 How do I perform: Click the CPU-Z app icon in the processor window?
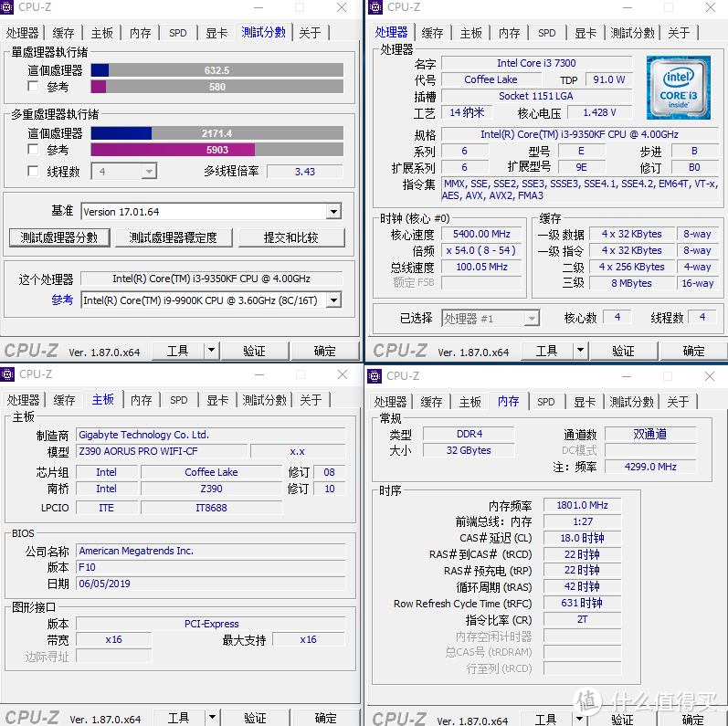(375, 7)
